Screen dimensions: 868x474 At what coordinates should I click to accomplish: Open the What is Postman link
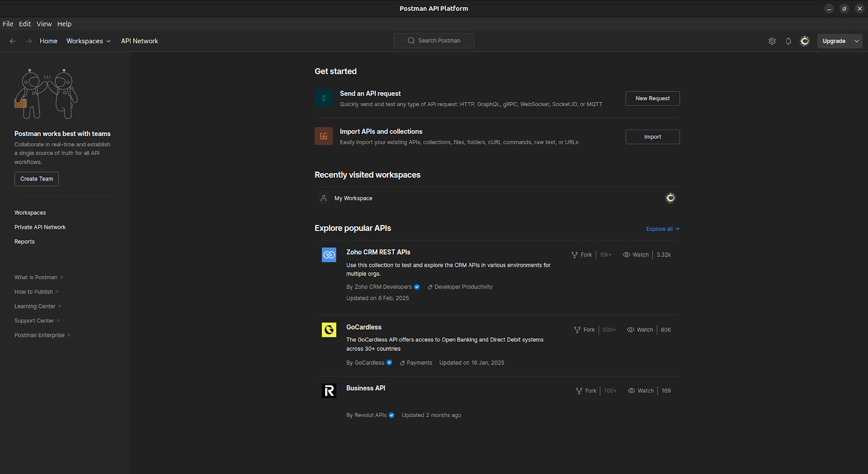pyautogui.click(x=39, y=277)
